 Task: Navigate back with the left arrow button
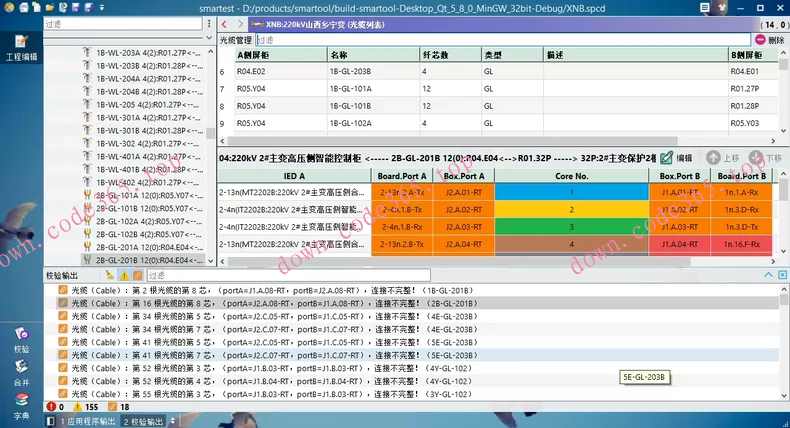point(225,24)
